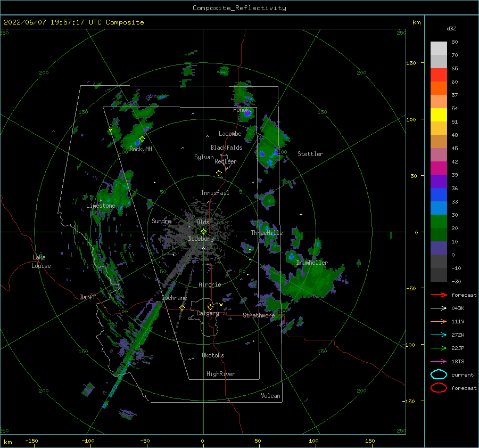Click the magenta 18TS arrow legend entry
Image resolution: width=479 pixels, height=448 pixels.
point(439,362)
